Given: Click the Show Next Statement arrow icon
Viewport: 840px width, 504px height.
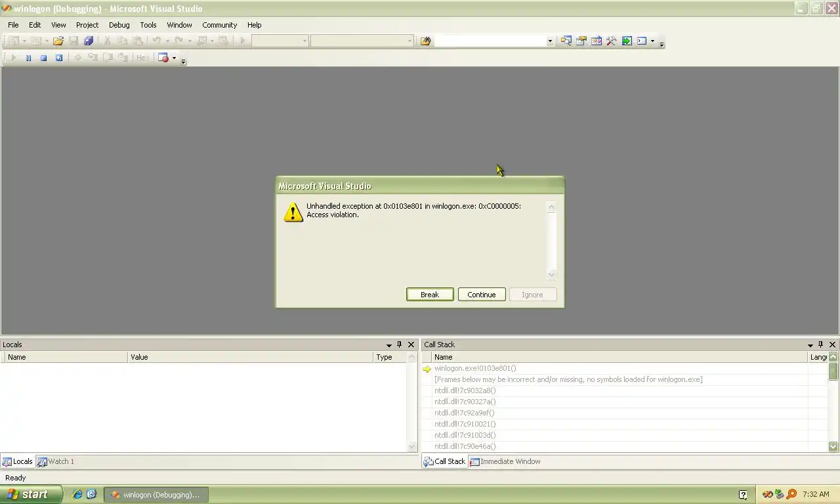Looking at the screenshot, I should (77, 58).
